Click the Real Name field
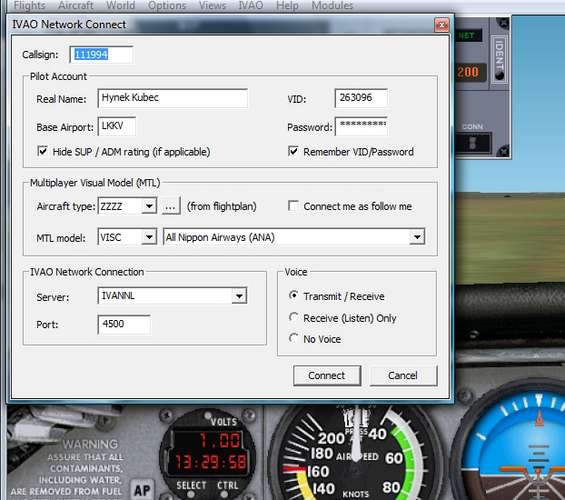 click(x=173, y=98)
